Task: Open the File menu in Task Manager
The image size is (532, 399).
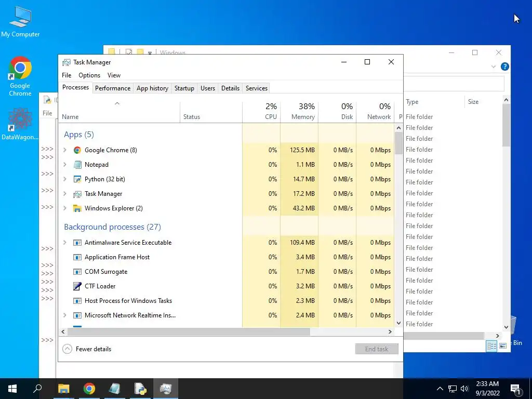Action: 66,75
